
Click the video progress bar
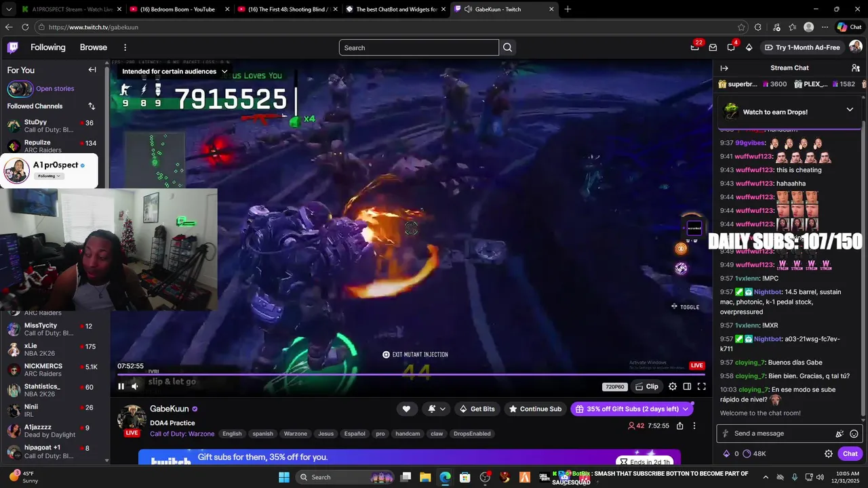(411, 374)
